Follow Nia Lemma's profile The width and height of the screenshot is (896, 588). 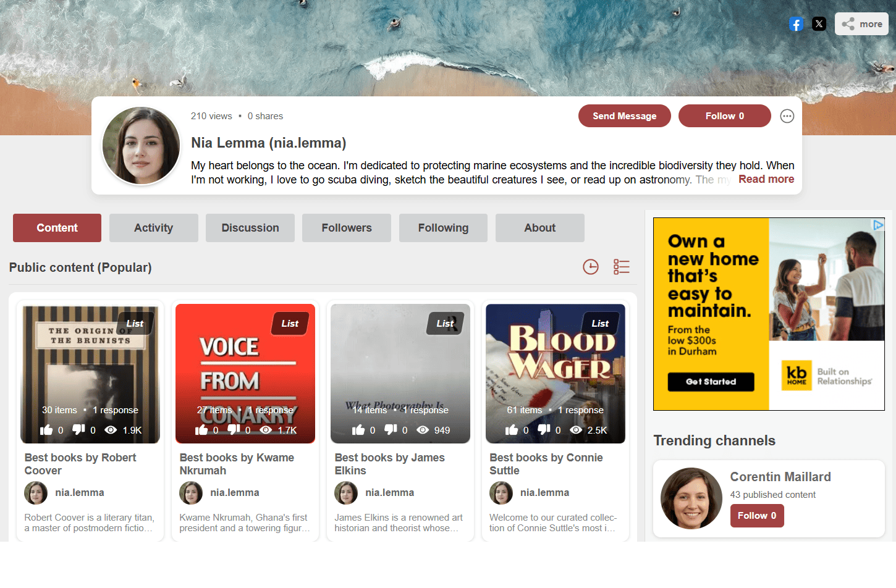(x=724, y=116)
